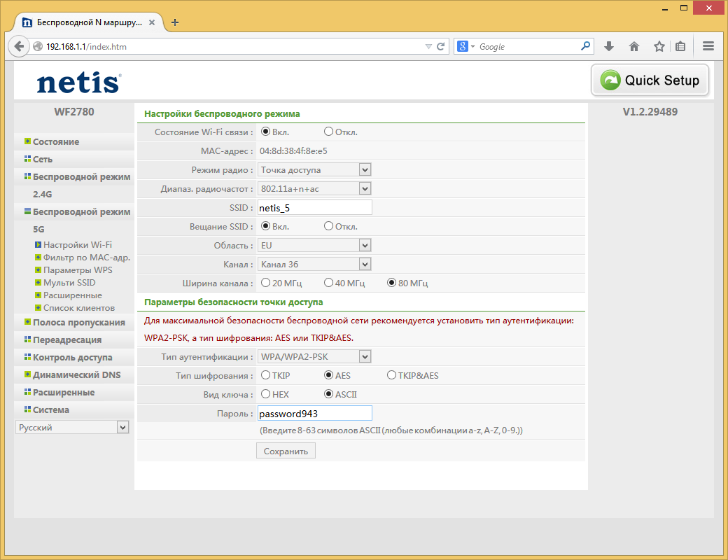Choose 80 МГц channel width
The width and height of the screenshot is (728, 560).
[x=391, y=282]
